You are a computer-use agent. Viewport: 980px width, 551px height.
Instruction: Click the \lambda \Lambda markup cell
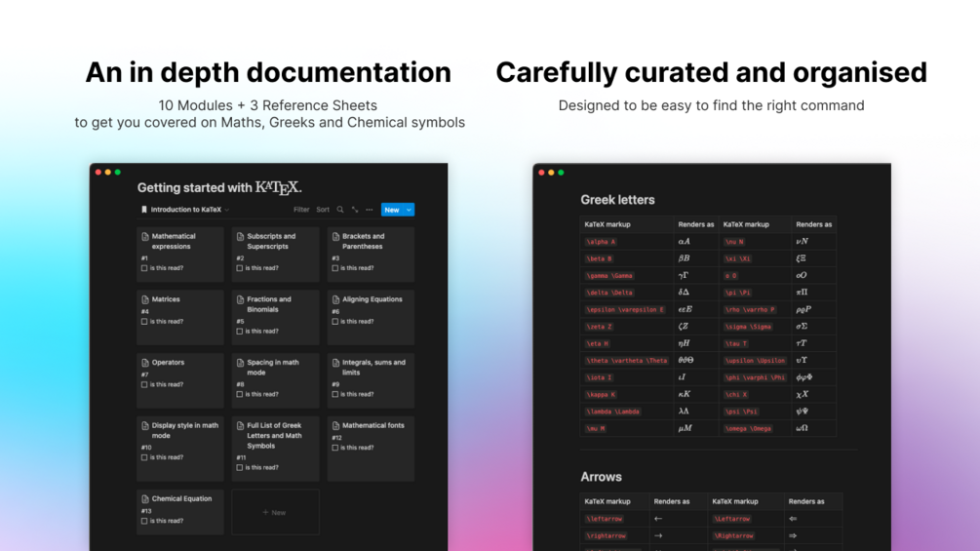(x=627, y=412)
